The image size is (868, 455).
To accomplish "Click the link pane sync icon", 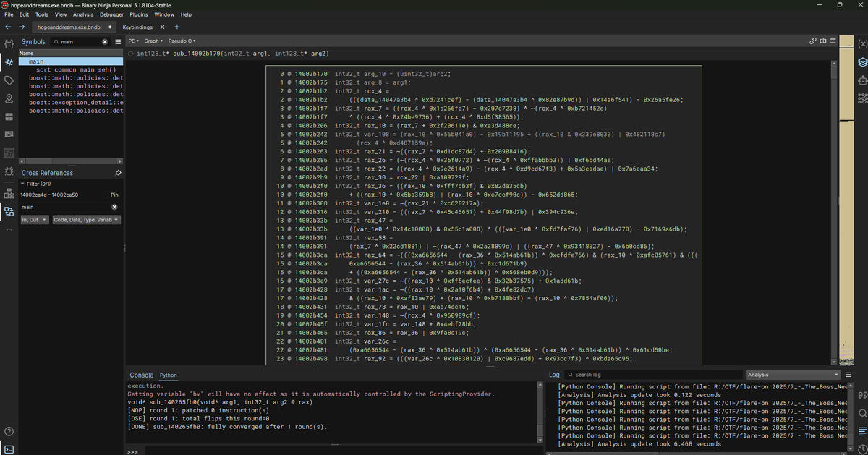I will tap(813, 41).
